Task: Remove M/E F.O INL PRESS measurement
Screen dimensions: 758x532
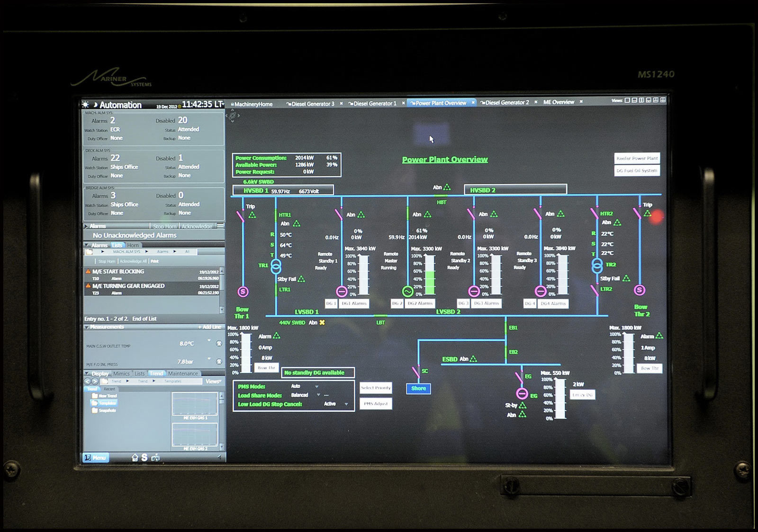Action: pyautogui.click(x=219, y=362)
